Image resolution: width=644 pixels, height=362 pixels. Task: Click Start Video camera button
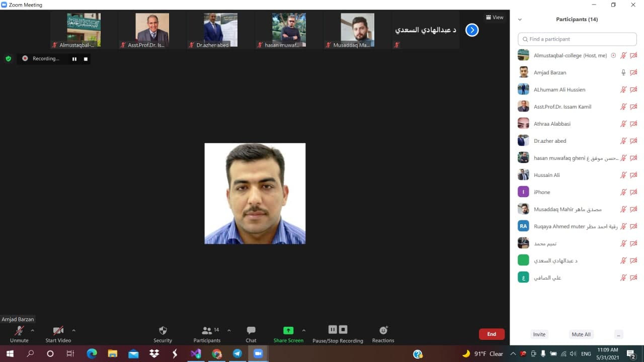click(x=58, y=334)
